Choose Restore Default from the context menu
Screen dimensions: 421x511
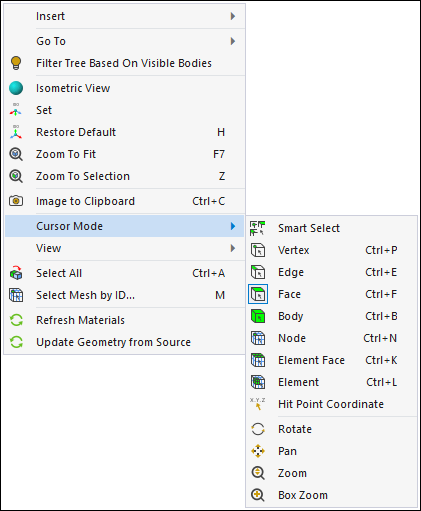click(x=125, y=132)
